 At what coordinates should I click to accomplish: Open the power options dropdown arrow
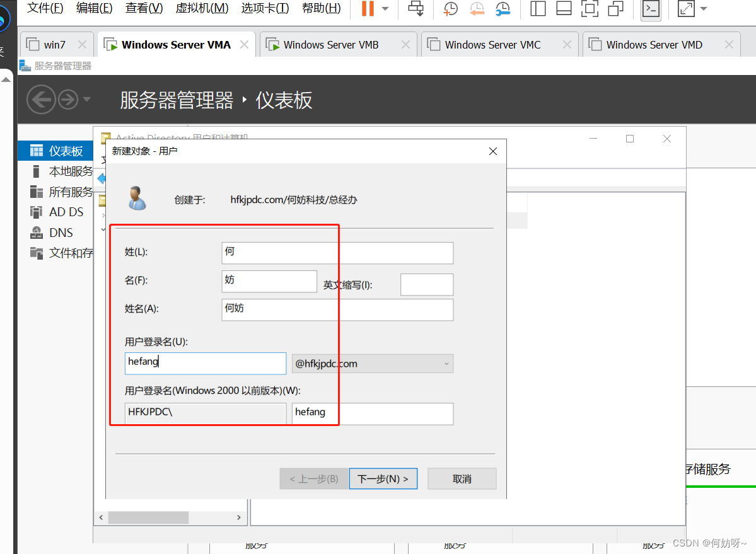(x=385, y=9)
